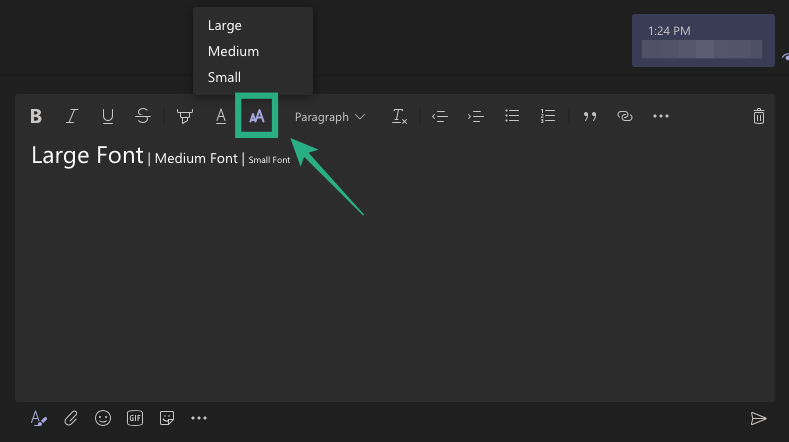Viewport: 789px width, 442px height.
Task: Insert a bulleted list
Action: pyautogui.click(x=512, y=116)
